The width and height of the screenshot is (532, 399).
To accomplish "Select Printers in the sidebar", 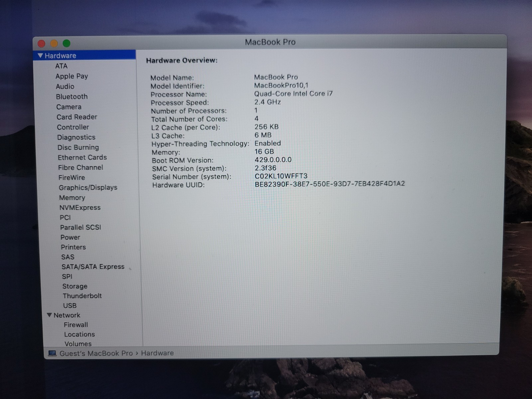I will click(73, 247).
